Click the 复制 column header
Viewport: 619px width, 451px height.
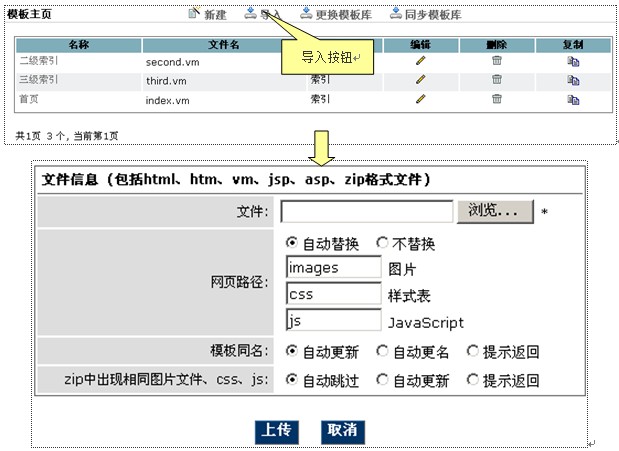(573, 45)
